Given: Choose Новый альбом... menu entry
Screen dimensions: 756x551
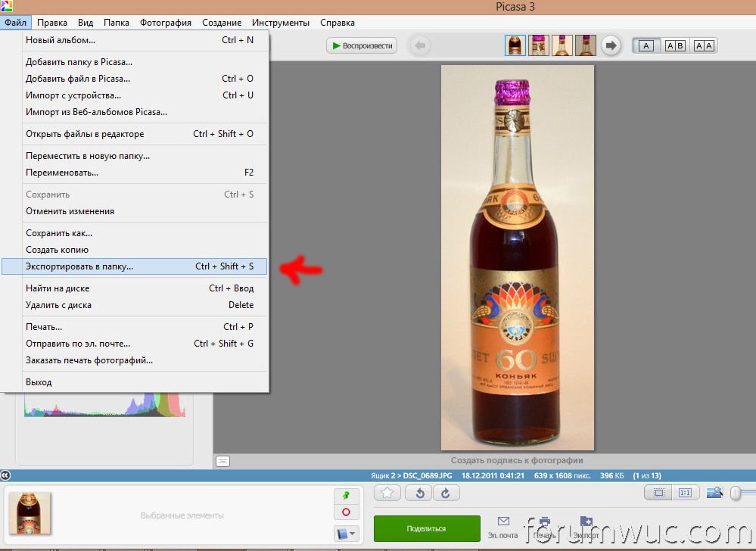Looking at the screenshot, I should [x=135, y=40].
